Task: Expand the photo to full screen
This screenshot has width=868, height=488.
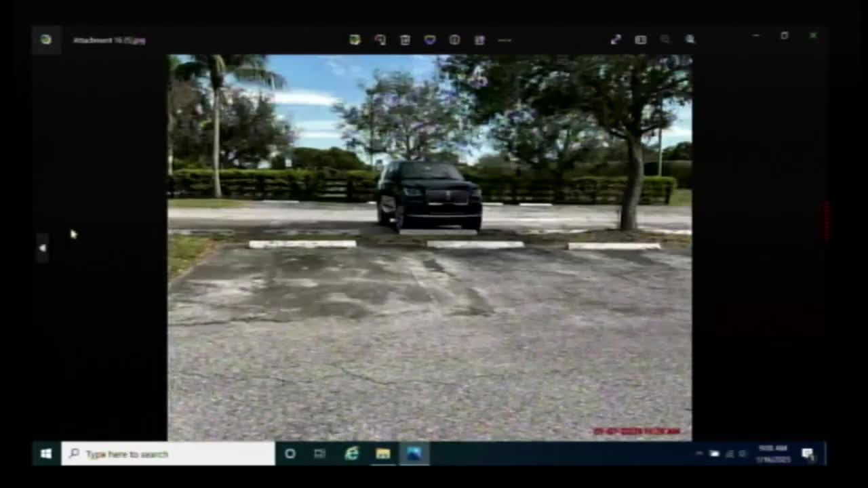Action: [x=616, y=40]
